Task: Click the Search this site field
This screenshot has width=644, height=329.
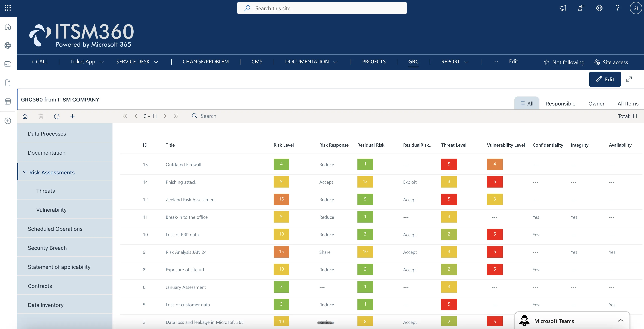Action: [321, 8]
